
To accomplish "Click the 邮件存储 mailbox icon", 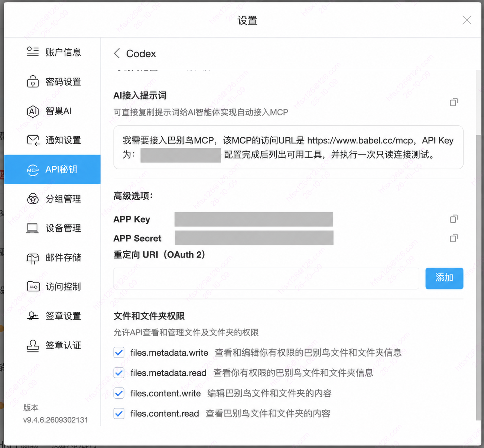I will click(32, 258).
